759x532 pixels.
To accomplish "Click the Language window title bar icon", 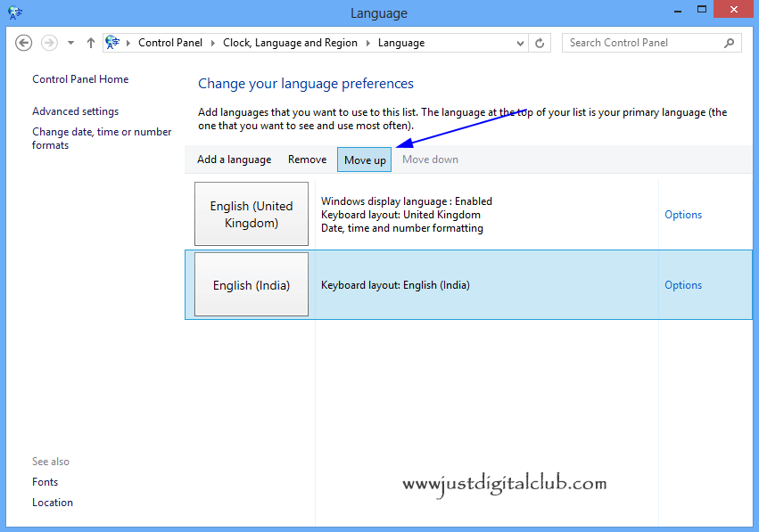I will tap(15, 13).
